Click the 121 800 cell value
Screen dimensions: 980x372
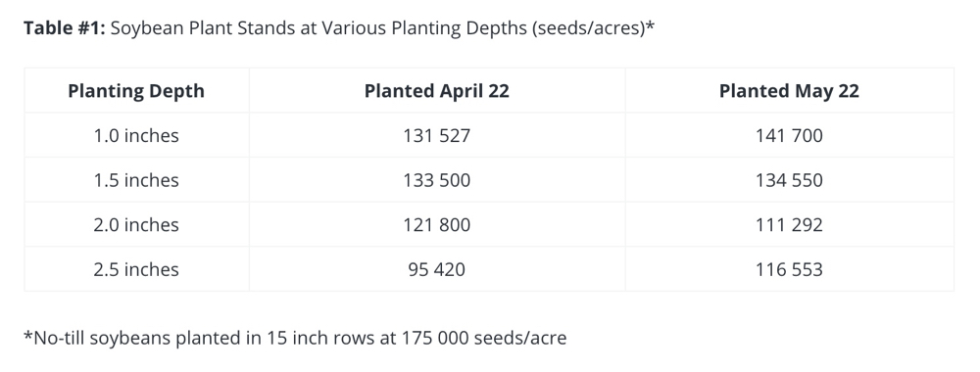click(x=437, y=225)
